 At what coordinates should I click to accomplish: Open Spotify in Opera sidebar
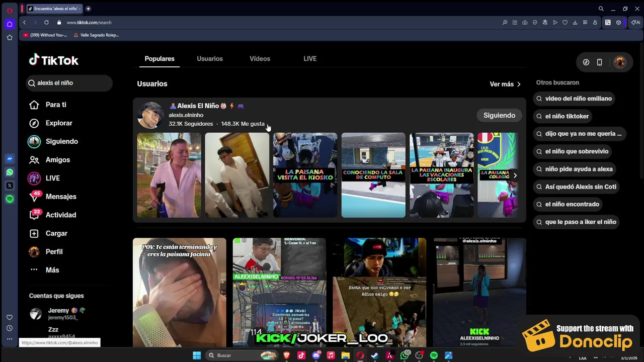click(10, 199)
